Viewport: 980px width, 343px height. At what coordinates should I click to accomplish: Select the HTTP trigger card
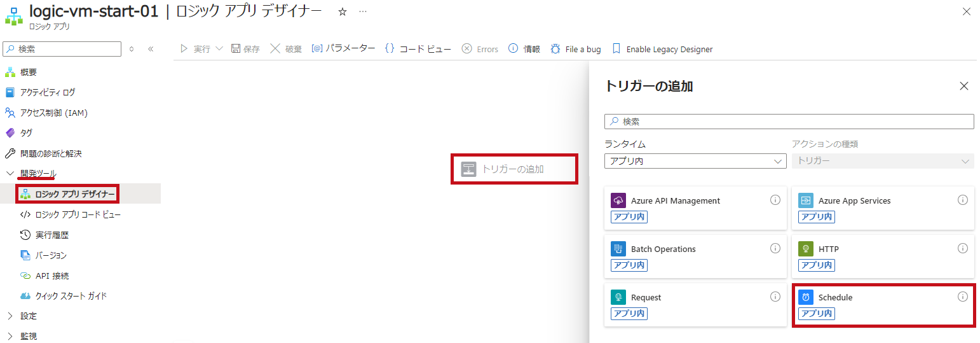point(883,256)
